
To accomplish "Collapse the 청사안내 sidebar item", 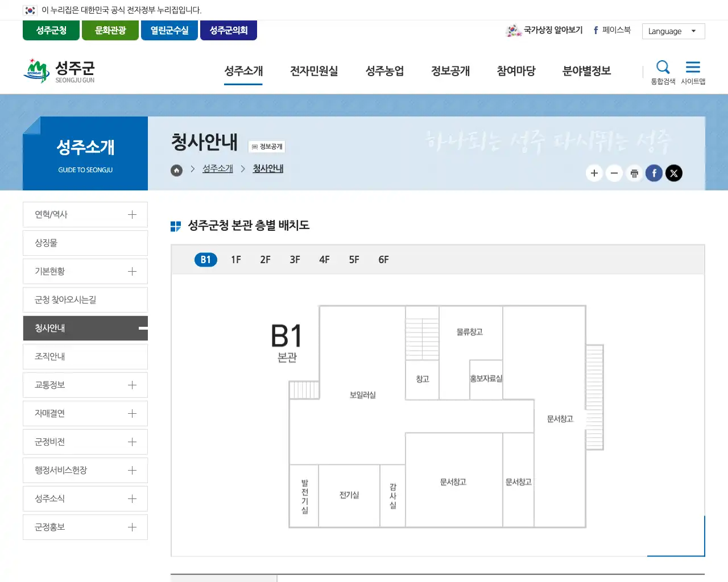I will [142, 328].
